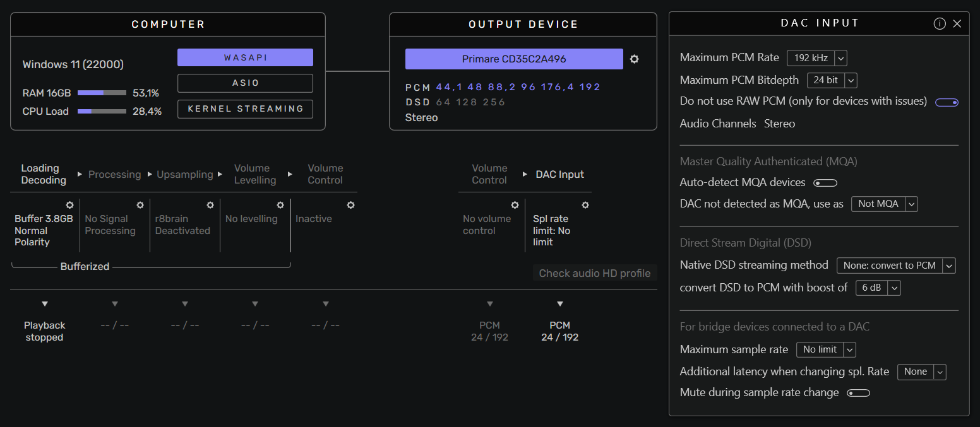Open Loading Decoding buffer settings gear
This screenshot has height=427, width=980.
(69, 205)
